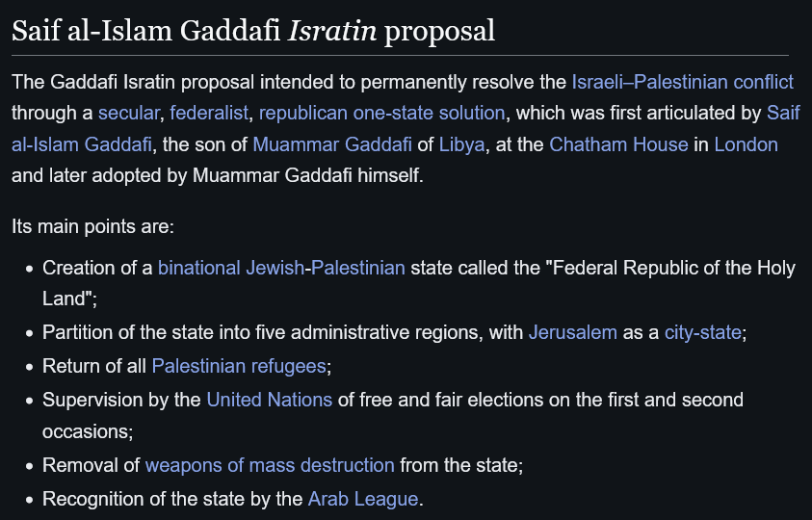
Task: Click weapons of mass destruction link
Action: pyautogui.click(x=270, y=465)
